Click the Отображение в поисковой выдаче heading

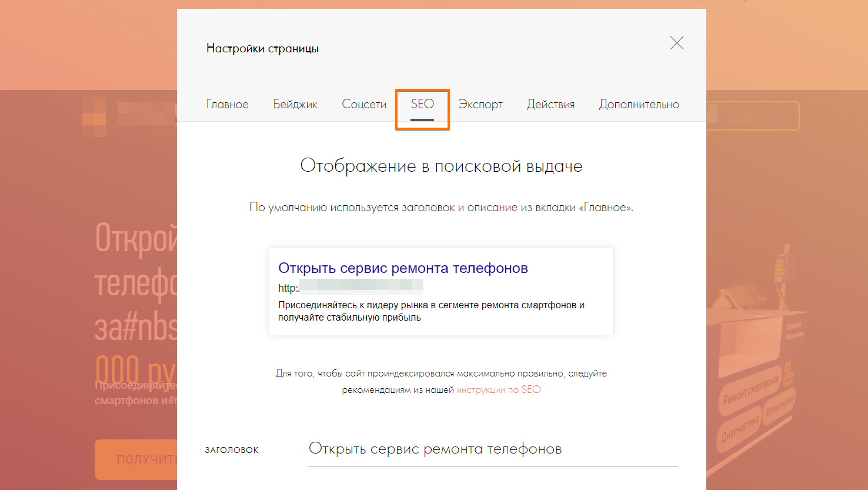[441, 166]
